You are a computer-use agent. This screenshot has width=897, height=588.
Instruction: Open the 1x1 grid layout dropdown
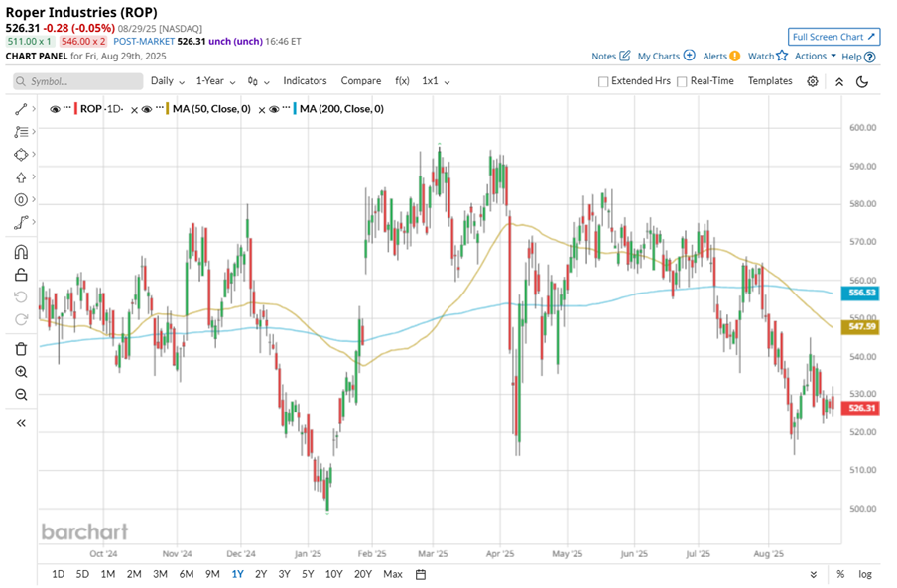[436, 81]
